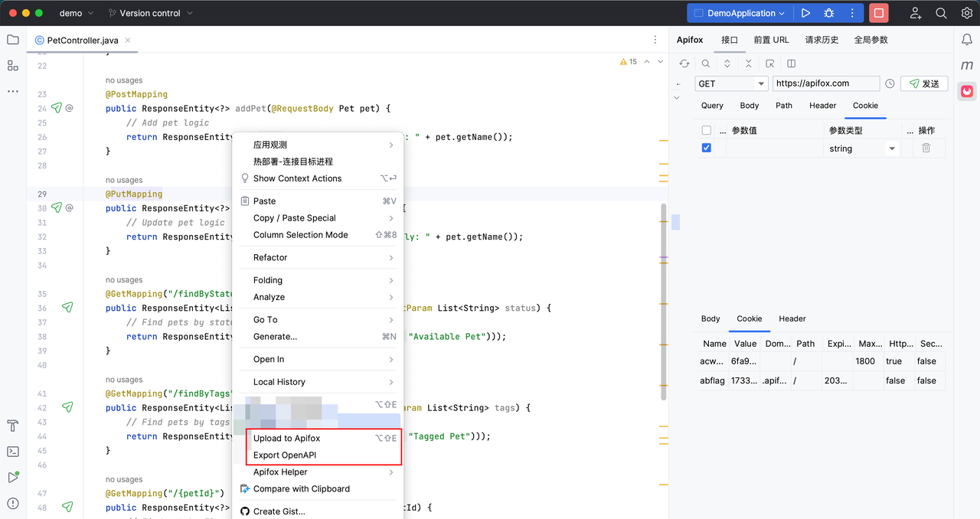
Task: Open Search Everywhere magnifier in title bar
Action: tap(942, 13)
